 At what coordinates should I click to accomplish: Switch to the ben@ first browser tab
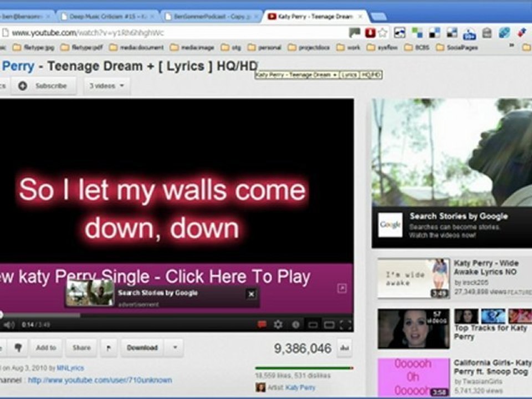(x=25, y=16)
